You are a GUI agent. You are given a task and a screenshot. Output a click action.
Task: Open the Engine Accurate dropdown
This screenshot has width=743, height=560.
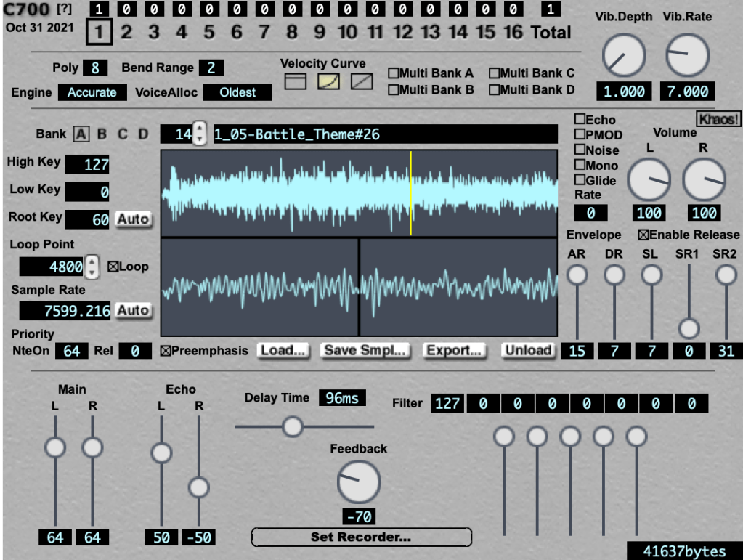tap(92, 92)
